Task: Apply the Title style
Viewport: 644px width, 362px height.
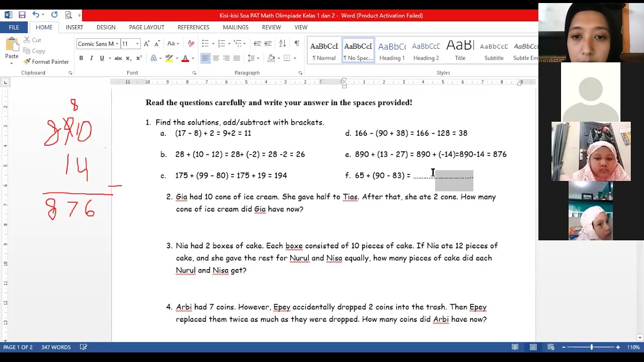Action: [460, 51]
